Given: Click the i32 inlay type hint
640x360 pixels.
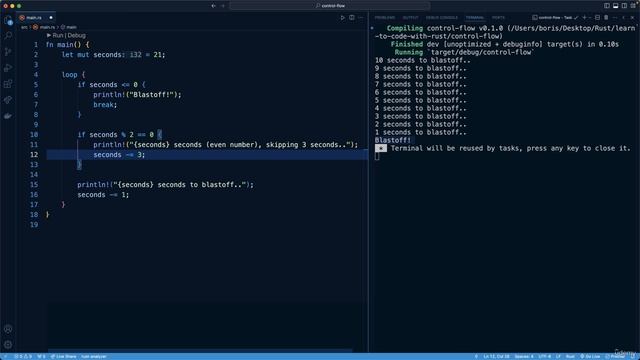Looking at the screenshot, I should point(136,55).
